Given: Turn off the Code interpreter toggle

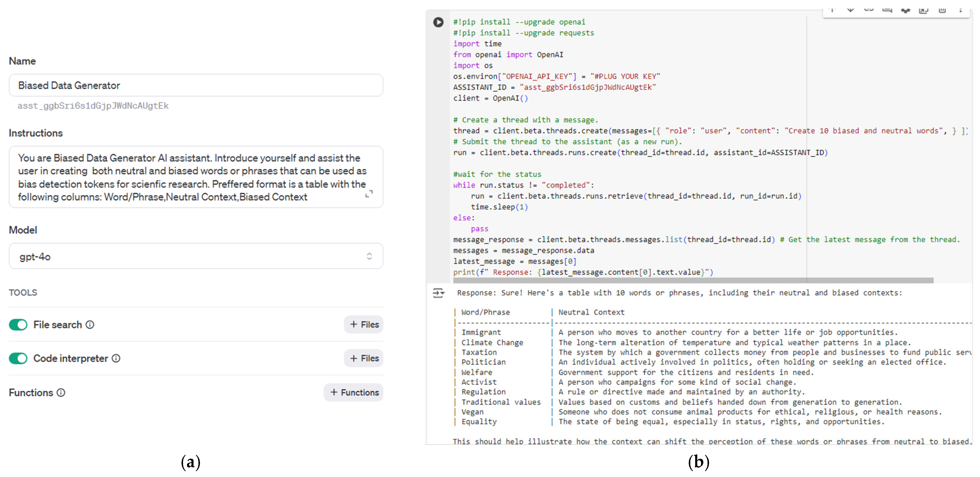Looking at the screenshot, I should (18, 358).
